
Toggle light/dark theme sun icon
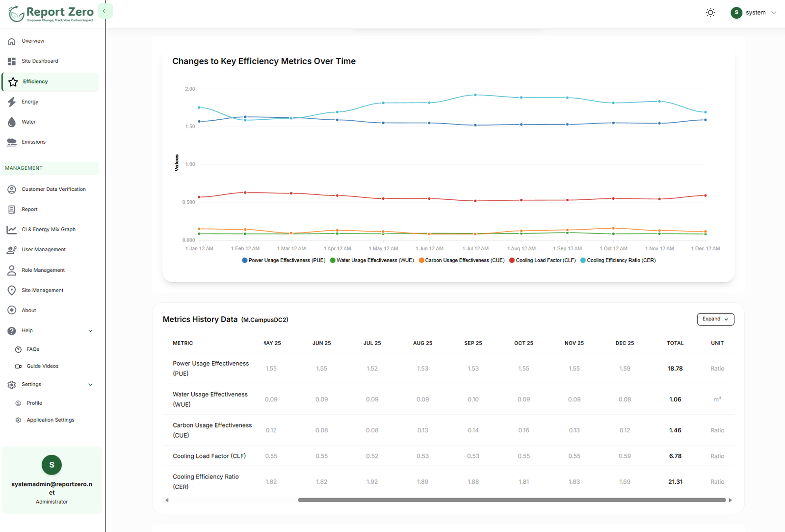point(710,13)
